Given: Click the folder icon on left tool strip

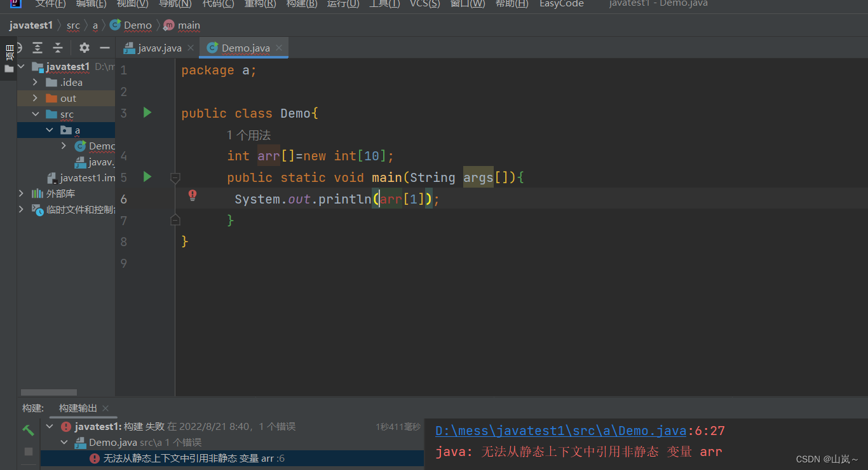Looking at the screenshot, I should pos(9,69).
